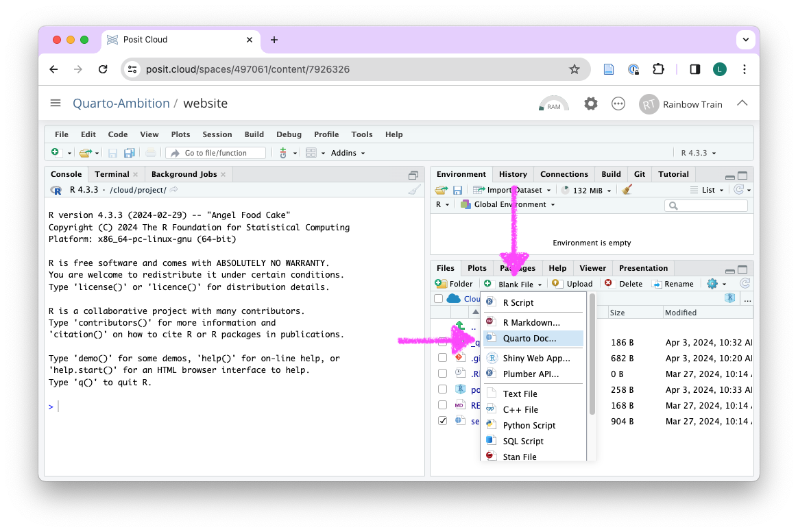Click Rename in Files toolbar
Image resolution: width=798 pixels, height=532 pixels.
672,284
